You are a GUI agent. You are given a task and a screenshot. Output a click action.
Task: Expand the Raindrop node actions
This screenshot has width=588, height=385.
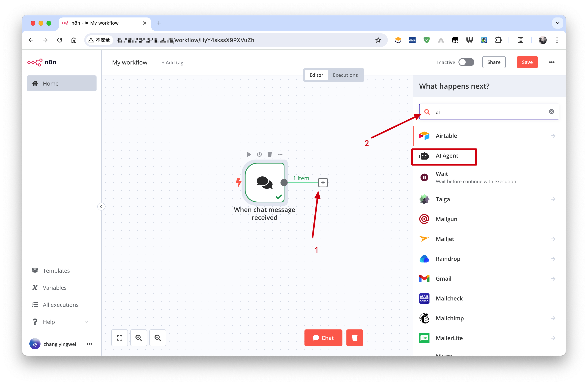pyautogui.click(x=553, y=259)
